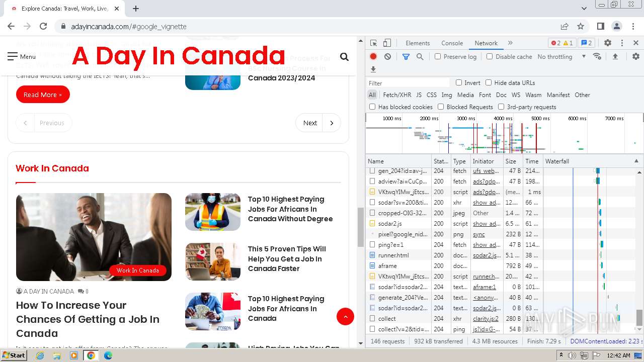The image size is (644, 362).
Task: Open the network search magnifier
Action: pos(420,57)
